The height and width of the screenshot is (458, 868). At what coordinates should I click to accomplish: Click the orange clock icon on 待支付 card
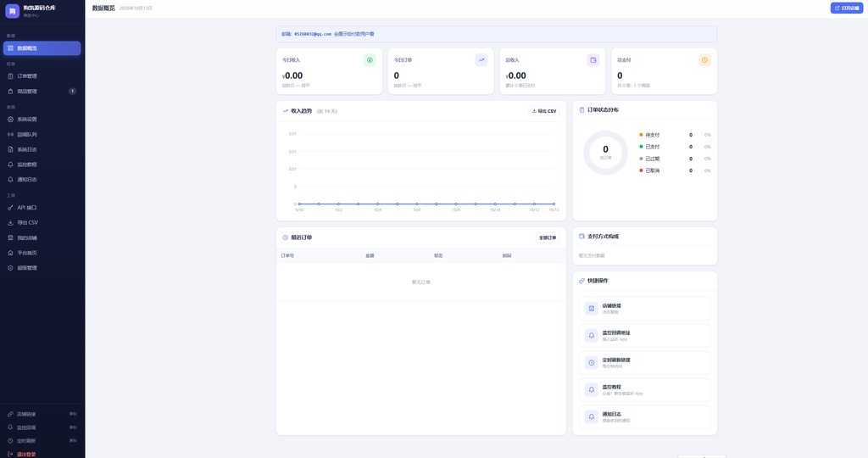704,60
